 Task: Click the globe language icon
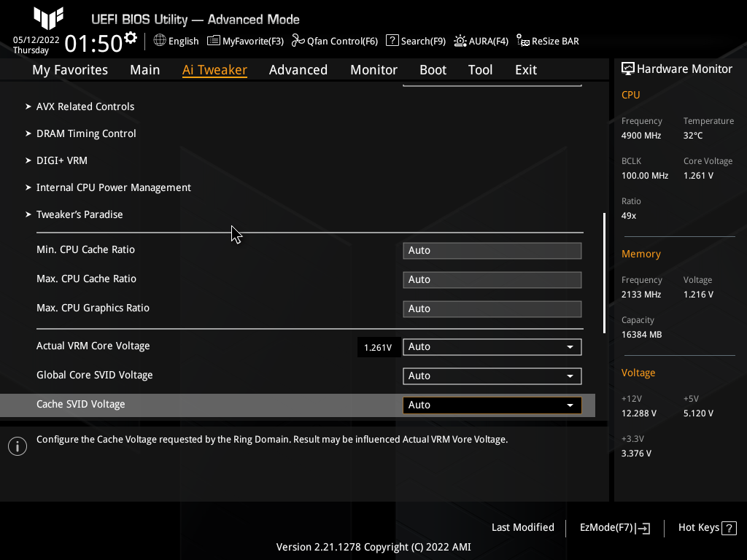[160, 41]
